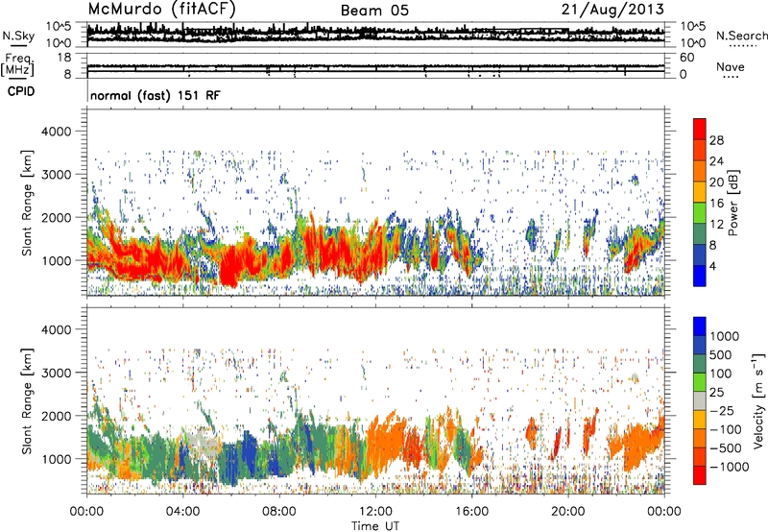Click the 3000 tick in power panel

[56, 175]
